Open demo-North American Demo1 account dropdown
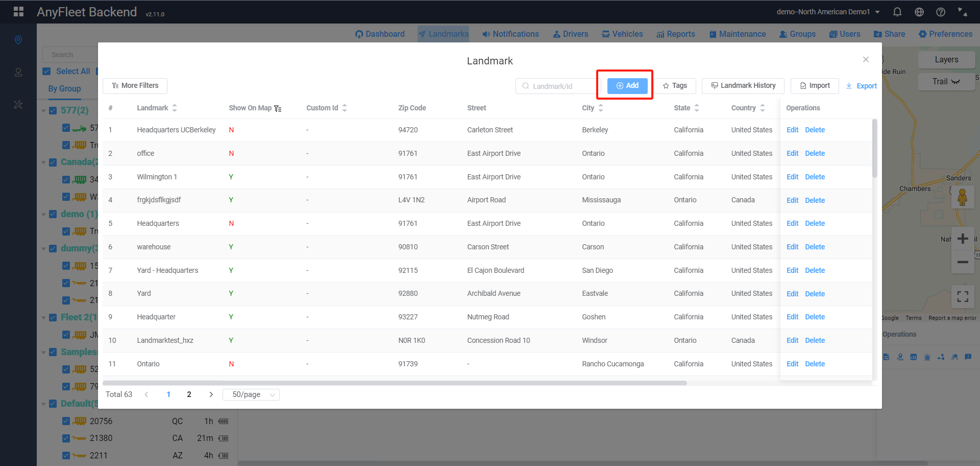 (x=828, y=12)
